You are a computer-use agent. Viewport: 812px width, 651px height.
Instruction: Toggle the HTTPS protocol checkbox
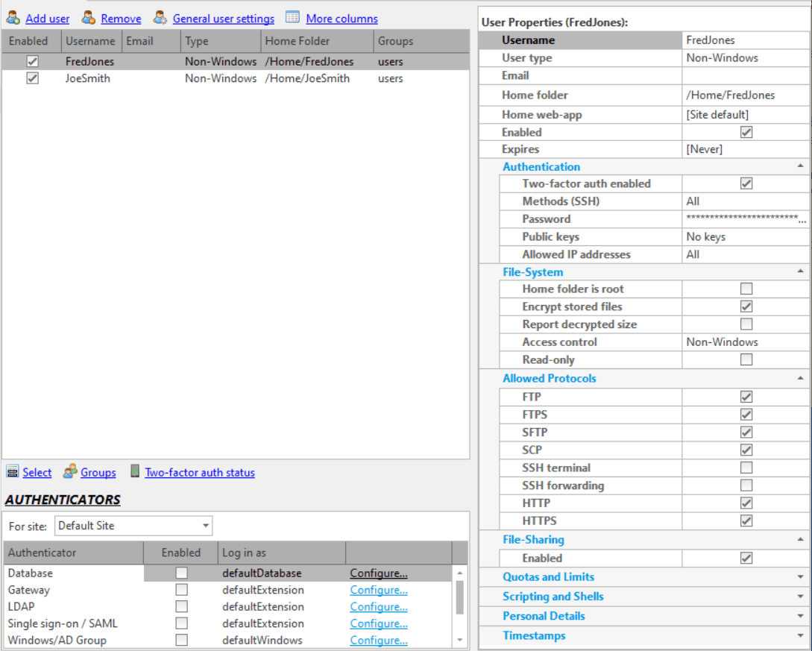tap(746, 521)
